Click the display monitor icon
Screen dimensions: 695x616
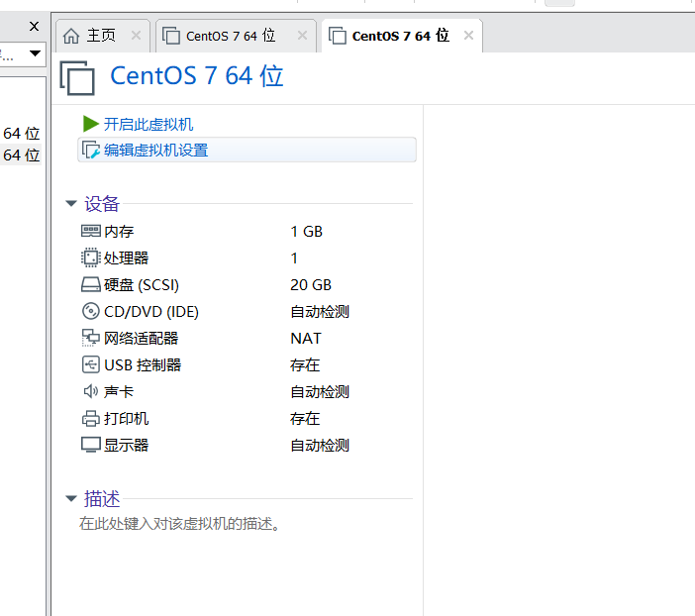[x=91, y=445]
